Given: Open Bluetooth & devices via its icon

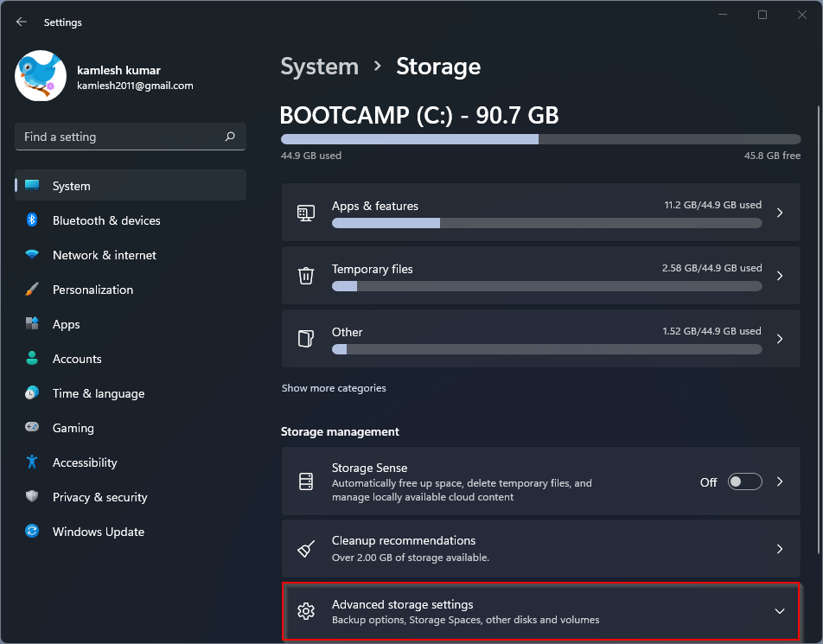Looking at the screenshot, I should click(x=32, y=220).
